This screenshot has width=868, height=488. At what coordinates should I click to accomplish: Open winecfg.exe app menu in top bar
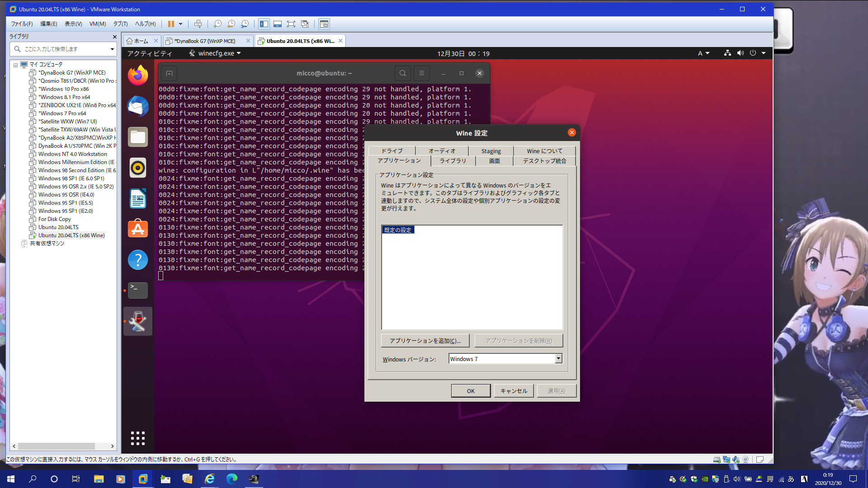(215, 53)
